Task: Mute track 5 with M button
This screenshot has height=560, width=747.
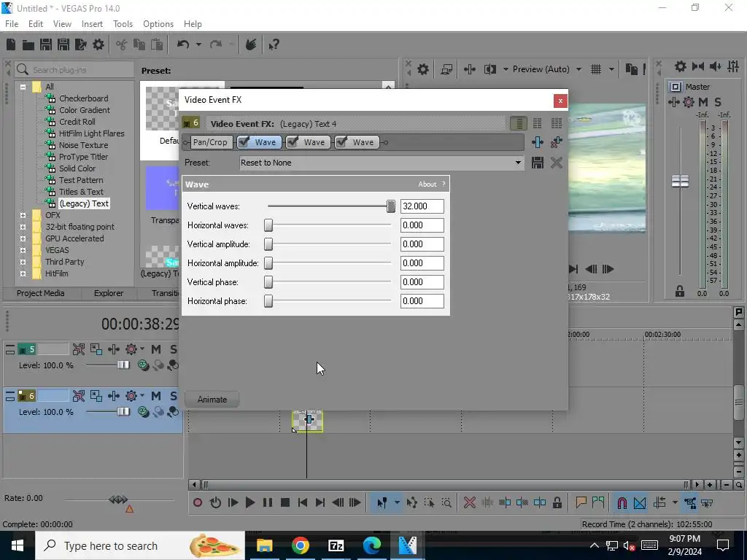Action: pos(156,349)
